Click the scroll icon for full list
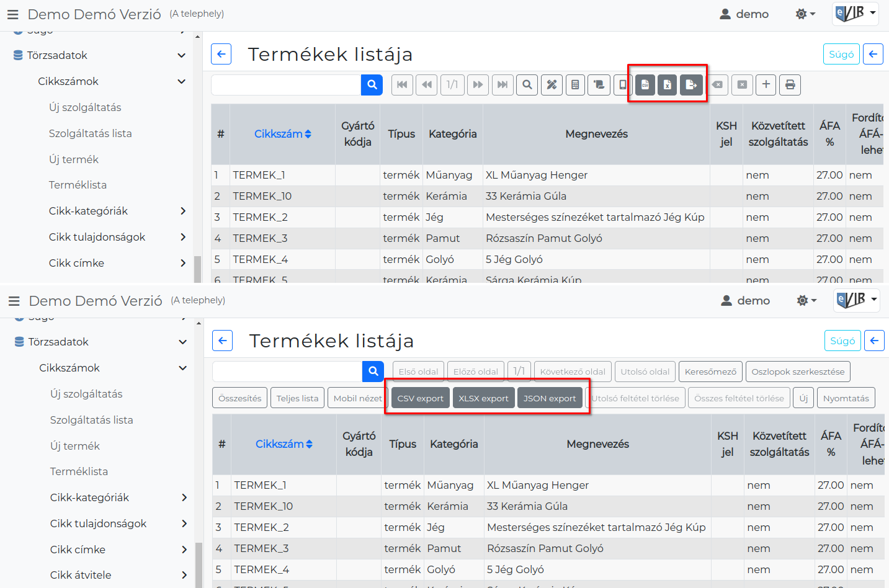Image resolution: width=889 pixels, height=588 pixels. click(x=599, y=85)
